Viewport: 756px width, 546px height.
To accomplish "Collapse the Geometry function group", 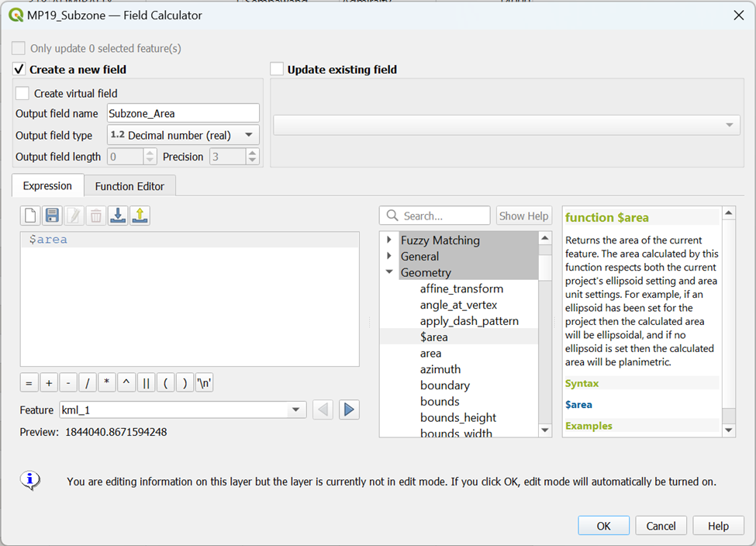I will pyautogui.click(x=389, y=272).
